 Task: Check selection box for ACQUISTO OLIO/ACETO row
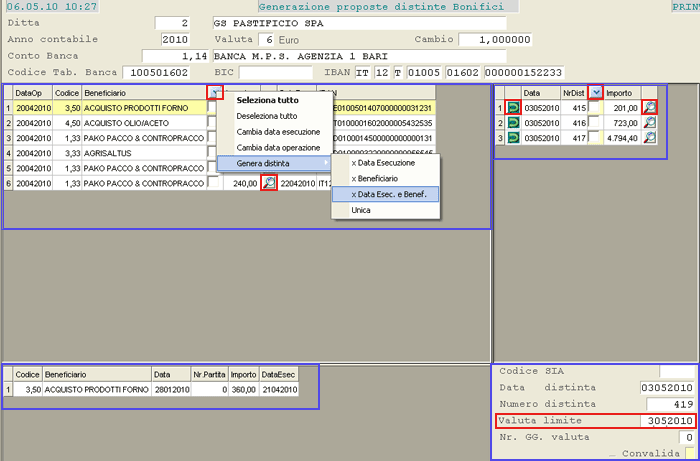pyautogui.click(x=212, y=123)
